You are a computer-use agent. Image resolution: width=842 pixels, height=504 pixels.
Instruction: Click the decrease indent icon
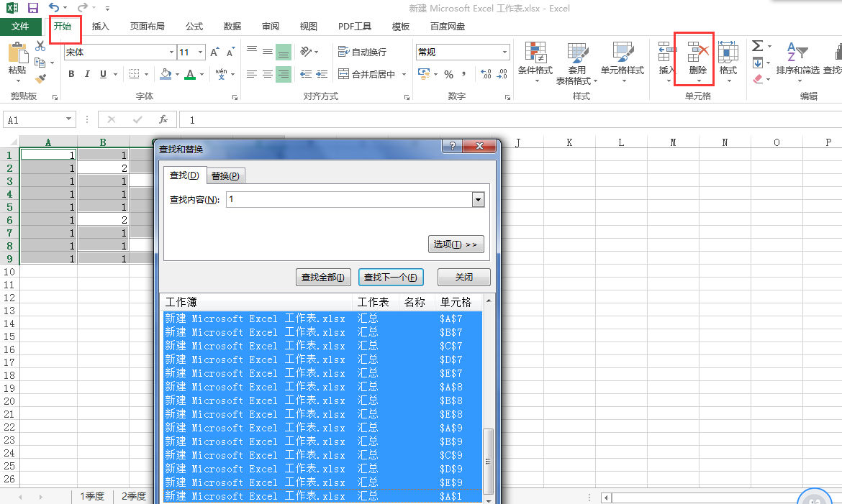[x=306, y=74]
